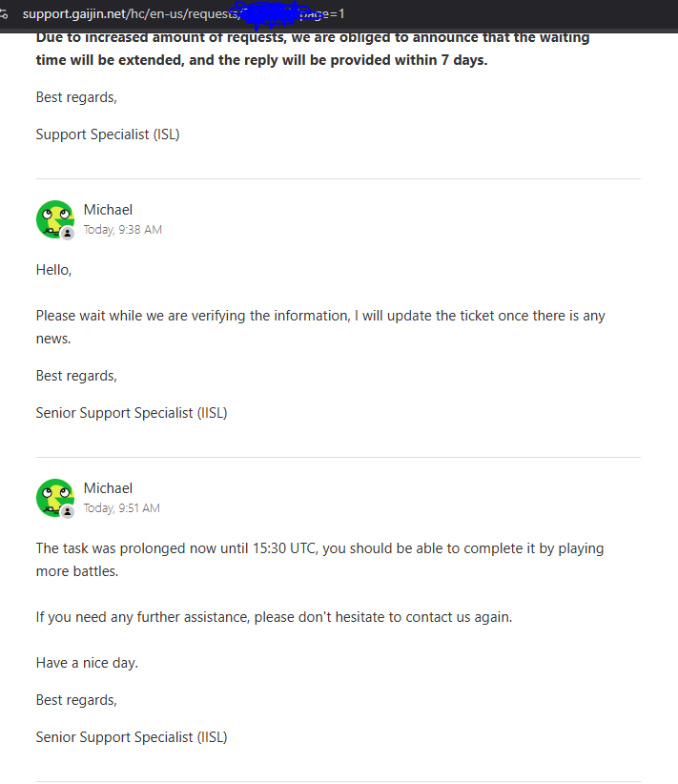Click the "Support Specialist (ISL)" signature
The width and height of the screenshot is (678, 784).
tap(108, 134)
